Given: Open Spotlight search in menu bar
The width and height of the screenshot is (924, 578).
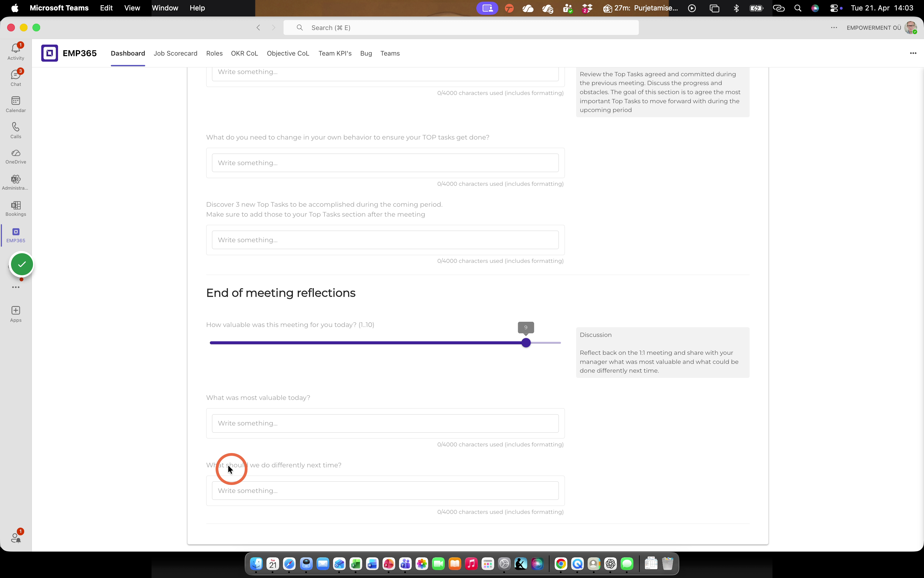Looking at the screenshot, I should tap(798, 8).
